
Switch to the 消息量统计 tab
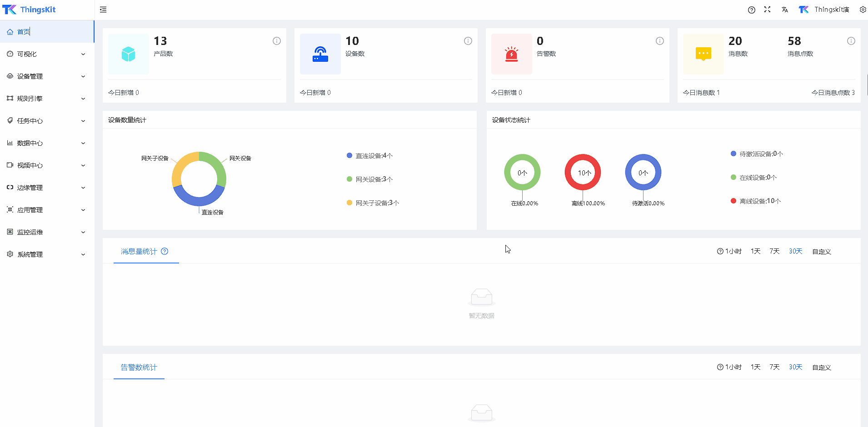pyautogui.click(x=139, y=251)
